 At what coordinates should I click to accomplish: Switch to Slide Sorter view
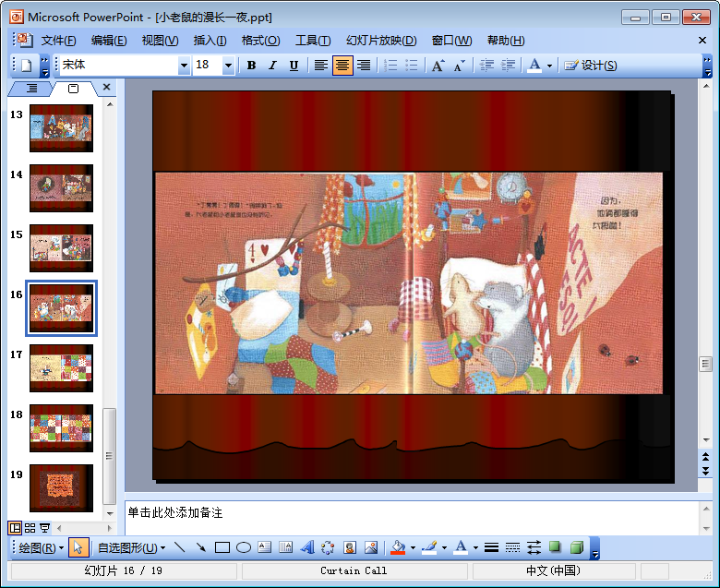[30, 528]
